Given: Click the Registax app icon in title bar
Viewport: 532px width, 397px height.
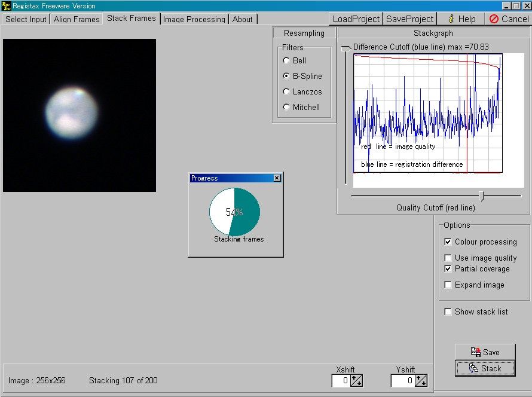Looking at the screenshot, I should pyautogui.click(x=5, y=5).
